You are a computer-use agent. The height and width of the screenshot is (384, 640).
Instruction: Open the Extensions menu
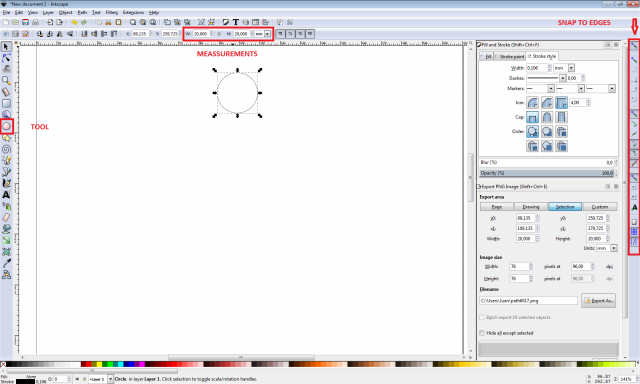pos(133,13)
